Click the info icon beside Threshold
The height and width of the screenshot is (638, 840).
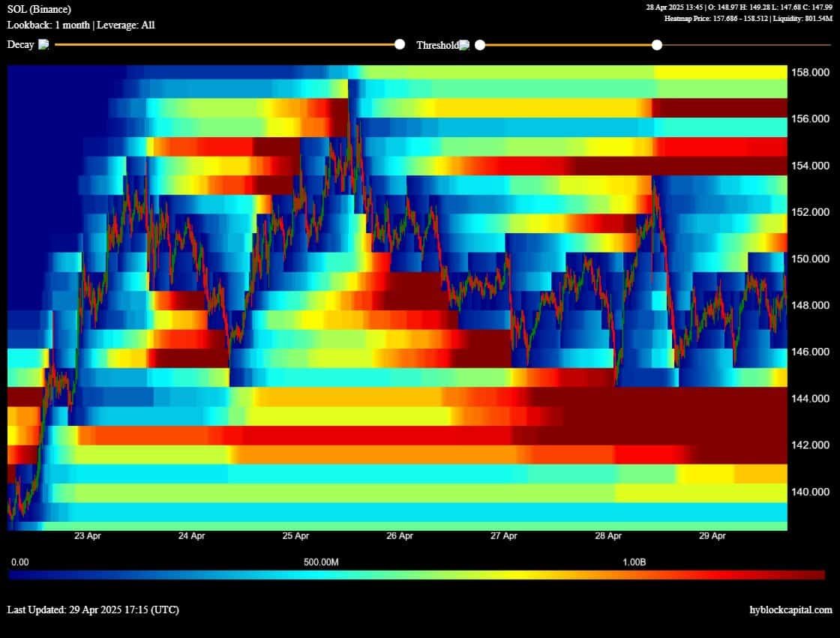[464, 45]
